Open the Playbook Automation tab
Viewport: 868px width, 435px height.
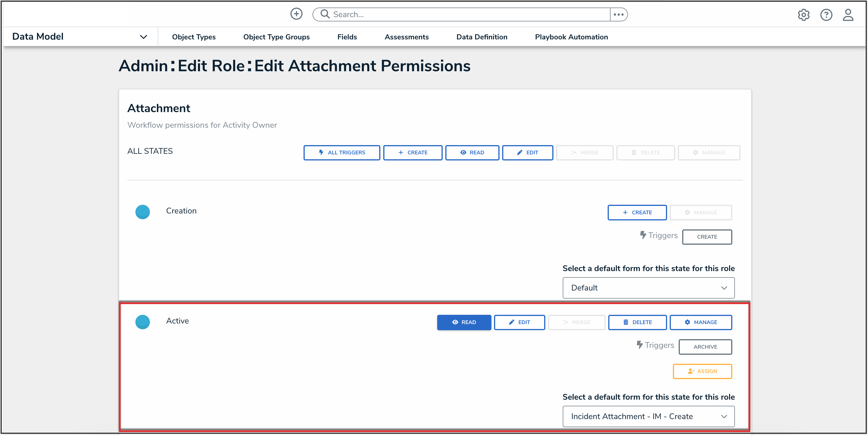[571, 37]
